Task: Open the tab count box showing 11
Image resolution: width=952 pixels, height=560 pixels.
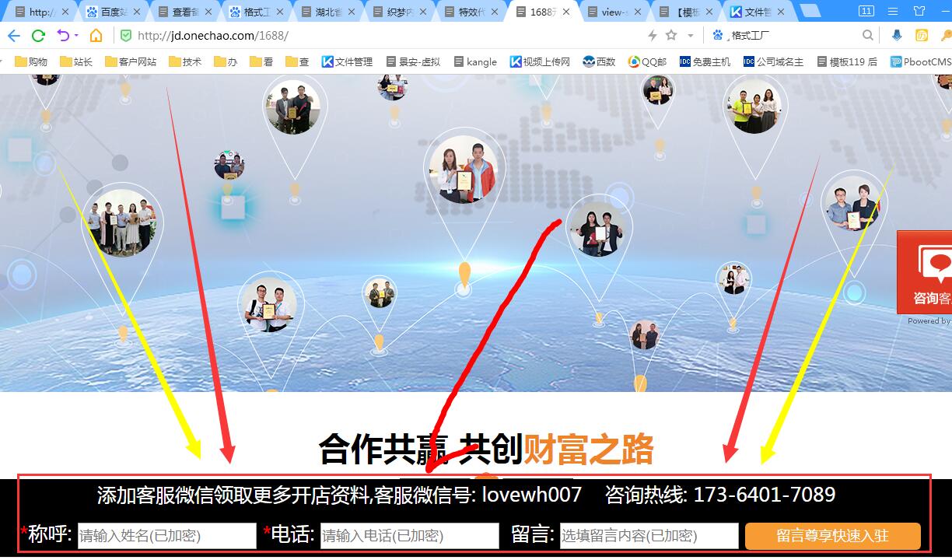Action: [x=866, y=11]
